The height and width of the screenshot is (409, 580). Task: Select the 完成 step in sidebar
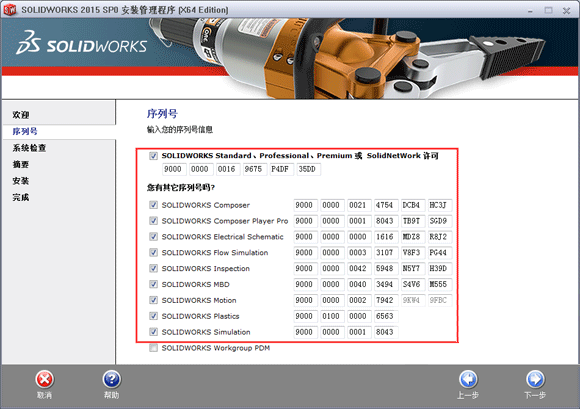pos(21,197)
